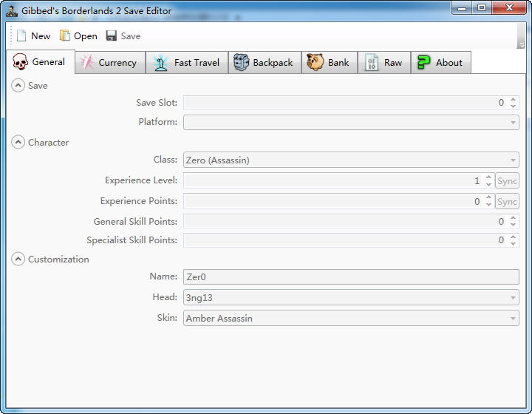Click the New file toolbar button
532x414 pixels.
click(x=33, y=35)
